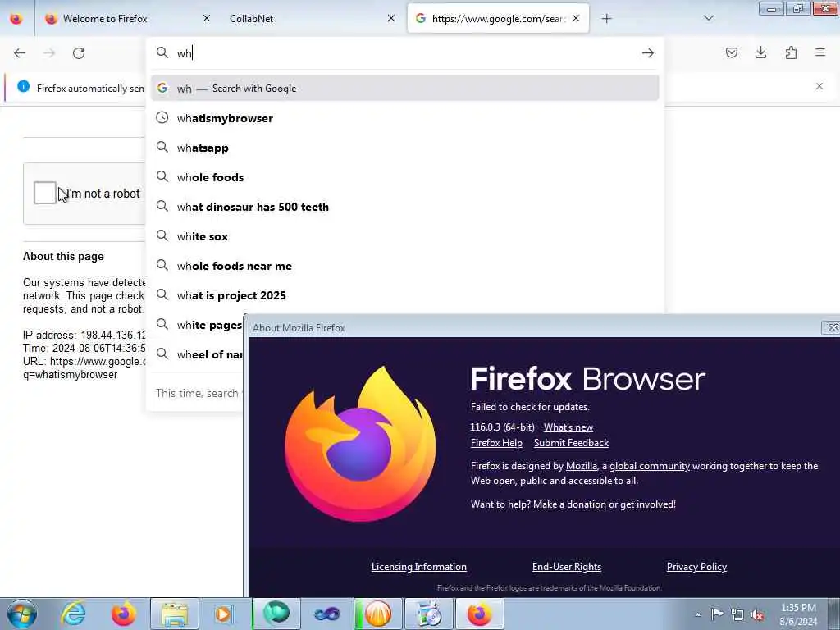The height and width of the screenshot is (630, 840).
Task: Reload the page with refresh icon
Action: (x=79, y=53)
